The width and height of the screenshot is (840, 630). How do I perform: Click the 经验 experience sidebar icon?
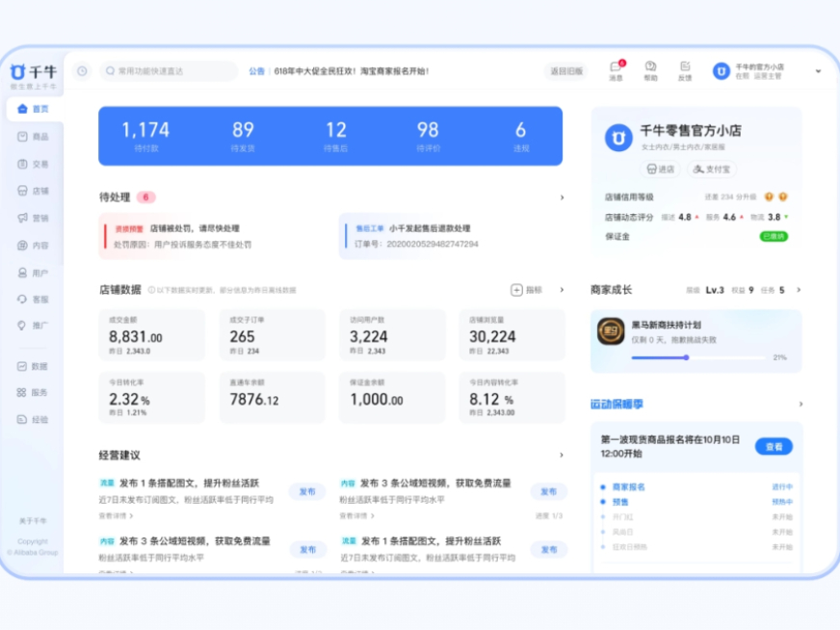tap(22, 419)
